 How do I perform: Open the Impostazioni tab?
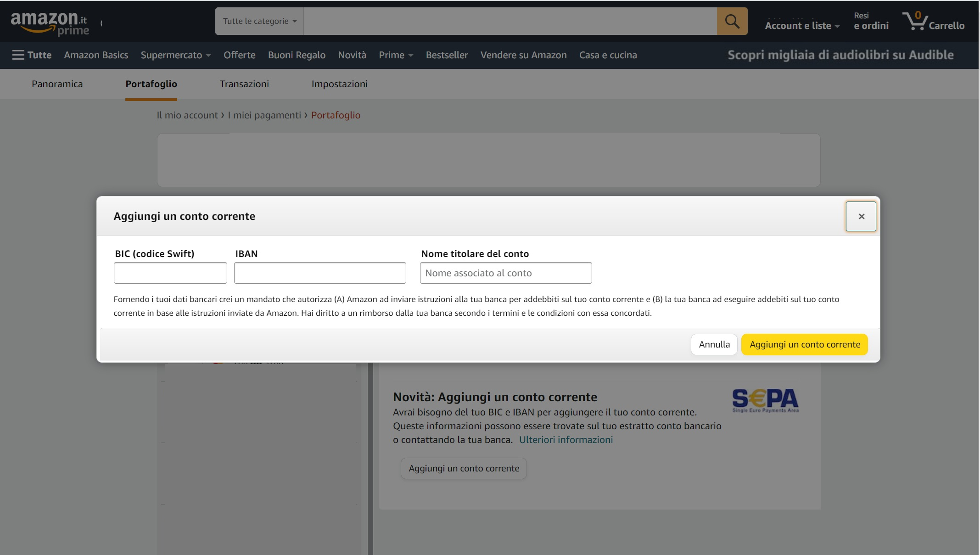click(x=339, y=84)
